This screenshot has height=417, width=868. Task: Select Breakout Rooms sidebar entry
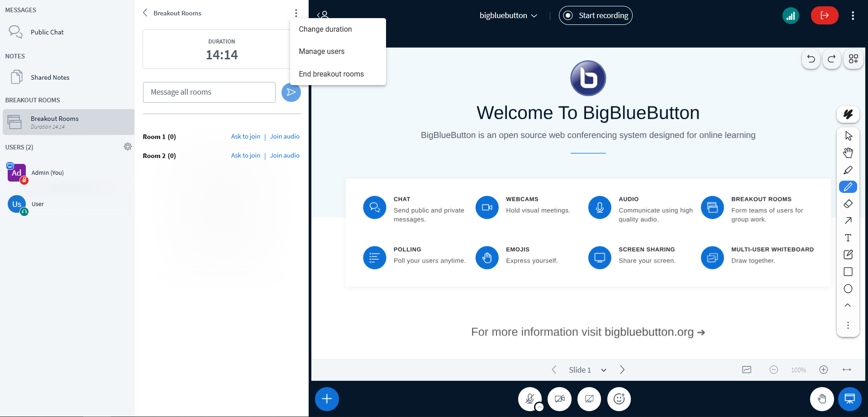click(x=68, y=122)
